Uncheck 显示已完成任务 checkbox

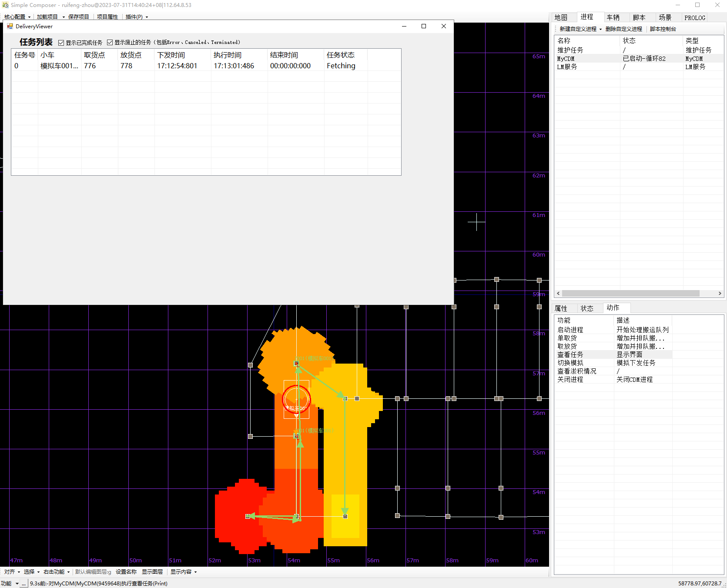pyautogui.click(x=61, y=43)
